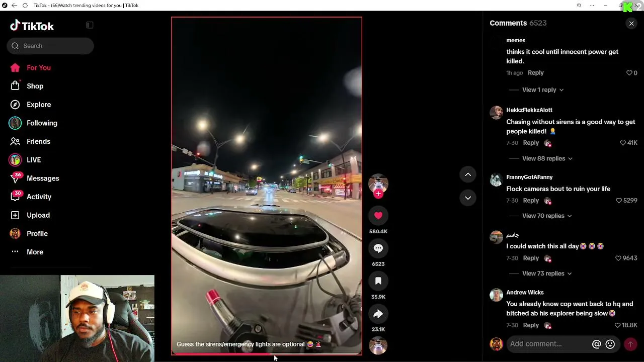Click the comments bubble icon
Screen dimensions: 644x362
tap(378, 248)
